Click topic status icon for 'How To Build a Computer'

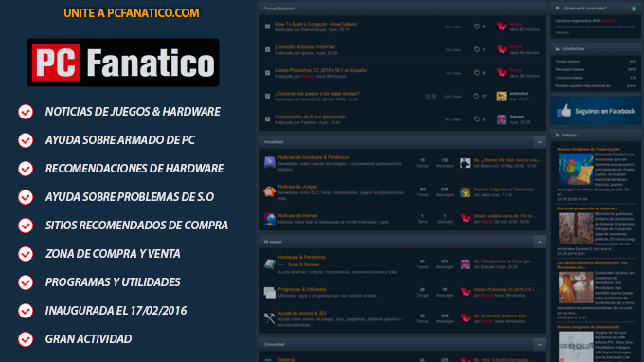267,27
